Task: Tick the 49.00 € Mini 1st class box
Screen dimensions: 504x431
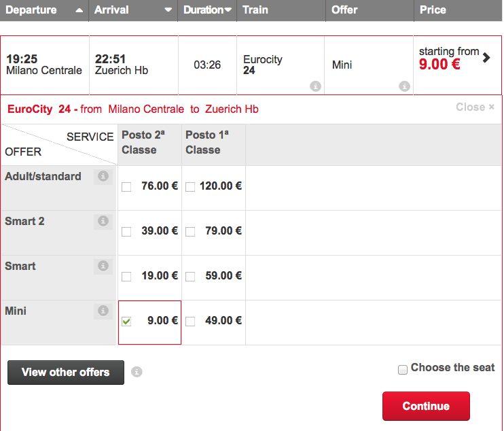Action: tap(190, 322)
